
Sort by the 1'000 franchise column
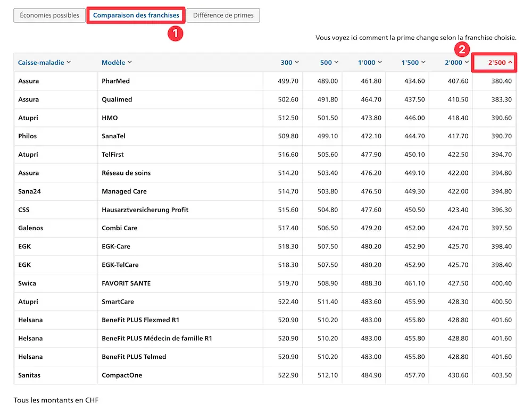[370, 63]
